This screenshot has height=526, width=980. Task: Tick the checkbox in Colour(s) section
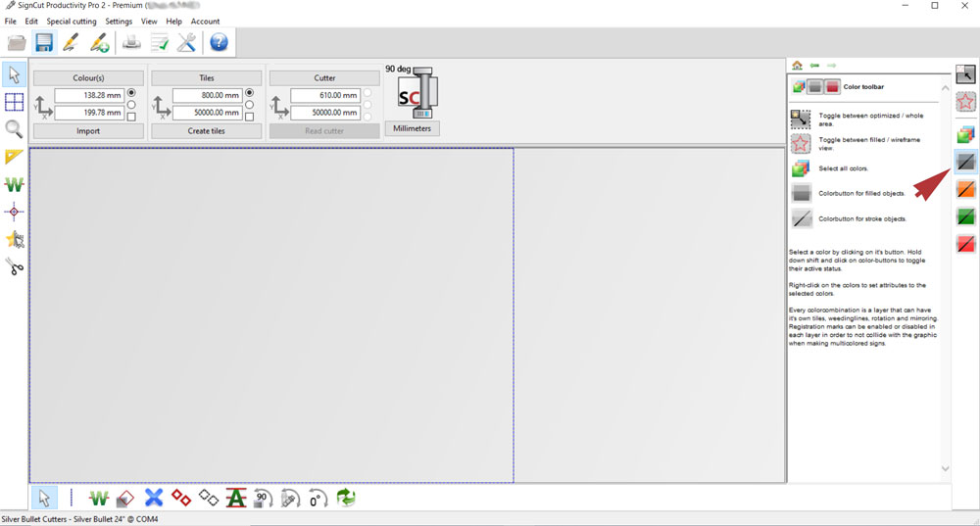tap(131, 117)
